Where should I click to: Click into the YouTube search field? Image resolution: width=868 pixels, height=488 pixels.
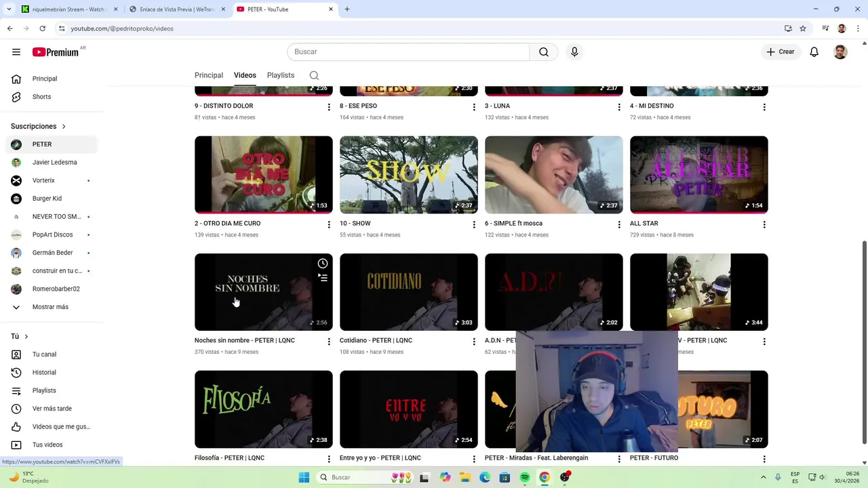point(408,52)
